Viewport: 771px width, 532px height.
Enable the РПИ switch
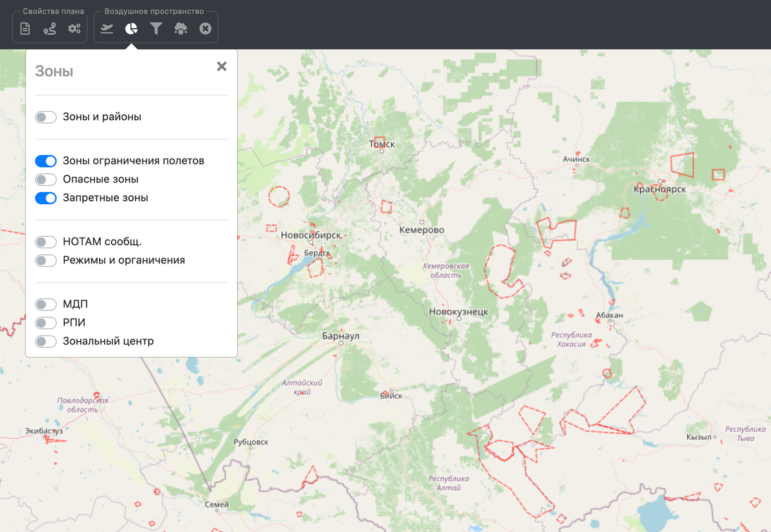(x=46, y=323)
